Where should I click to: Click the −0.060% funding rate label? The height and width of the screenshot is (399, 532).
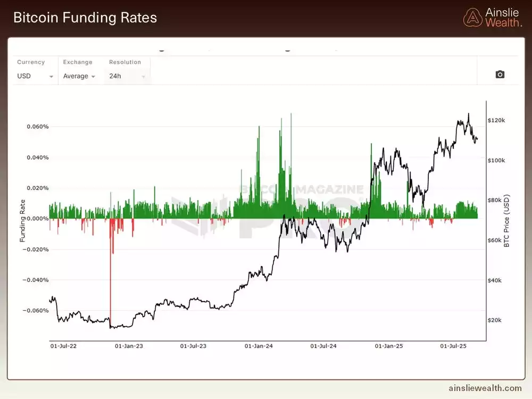[x=36, y=311]
